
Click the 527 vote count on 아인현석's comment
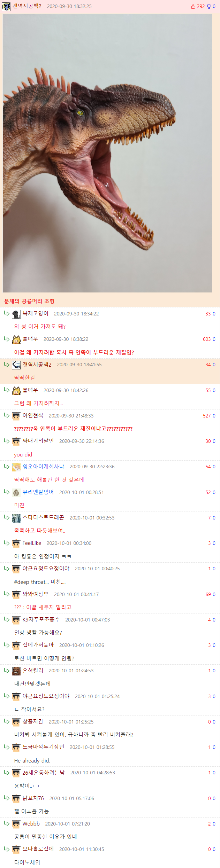207,416
